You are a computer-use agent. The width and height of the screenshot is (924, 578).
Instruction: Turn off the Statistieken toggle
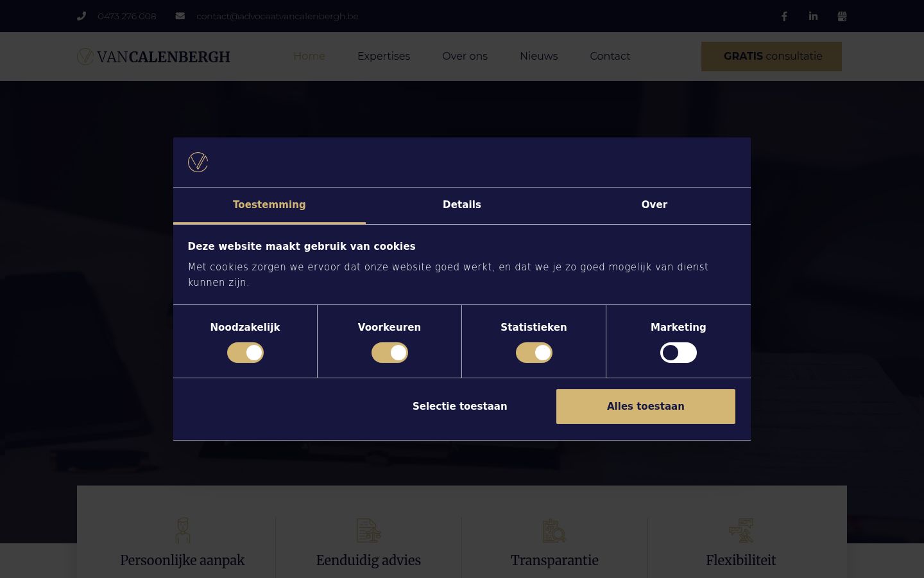(534, 353)
